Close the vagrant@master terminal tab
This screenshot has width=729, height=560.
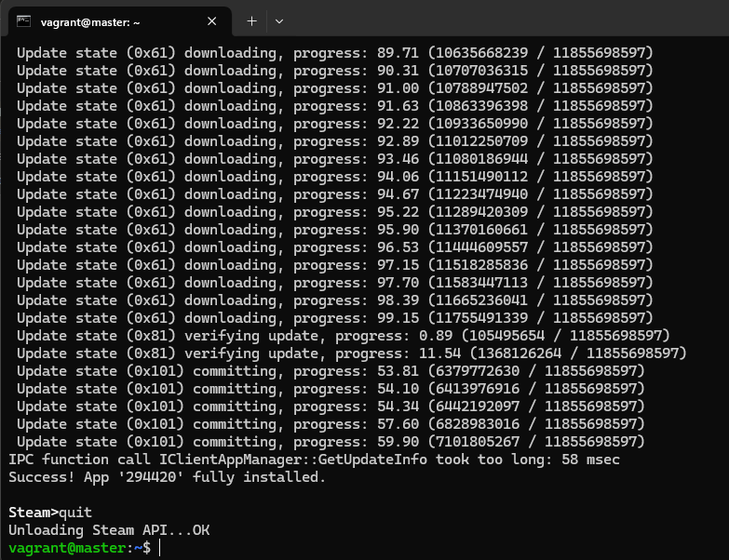coord(211,21)
